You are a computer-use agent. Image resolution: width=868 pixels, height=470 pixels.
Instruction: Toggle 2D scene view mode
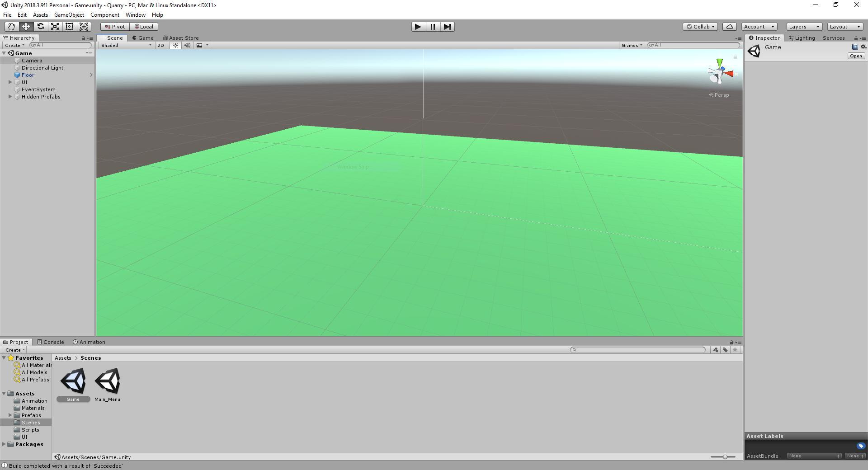point(160,45)
